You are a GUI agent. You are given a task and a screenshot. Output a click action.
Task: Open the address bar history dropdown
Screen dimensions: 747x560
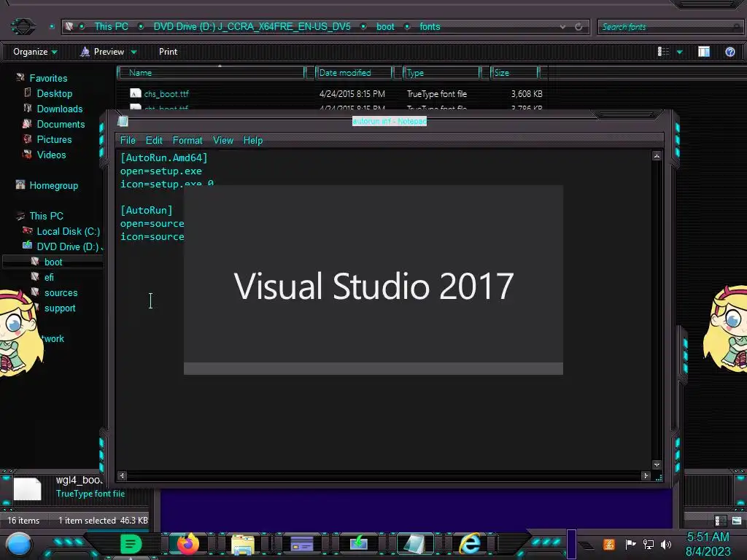click(x=562, y=27)
